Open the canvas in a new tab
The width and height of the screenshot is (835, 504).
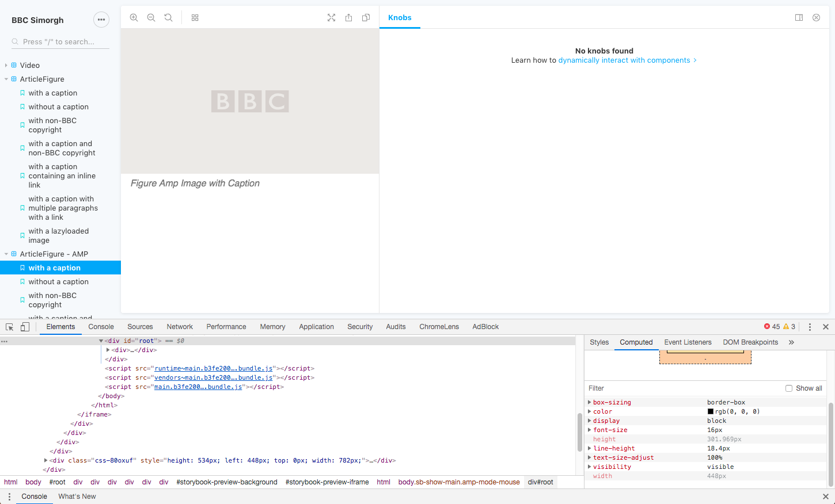[x=348, y=17]
